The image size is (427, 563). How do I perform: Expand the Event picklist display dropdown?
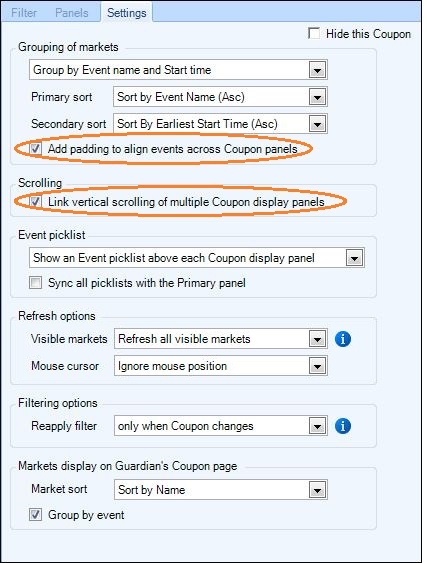click(355, 257)
